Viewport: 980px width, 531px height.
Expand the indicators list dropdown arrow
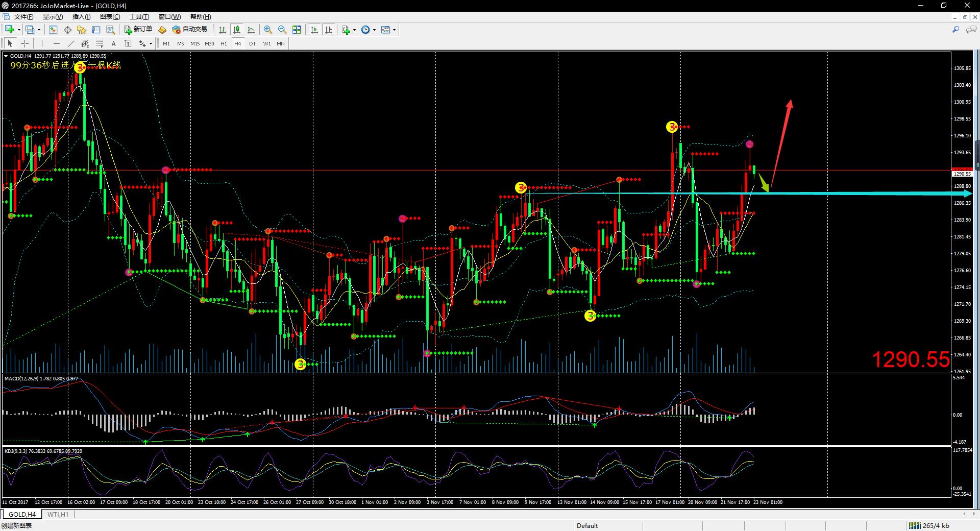coord(354,30)
